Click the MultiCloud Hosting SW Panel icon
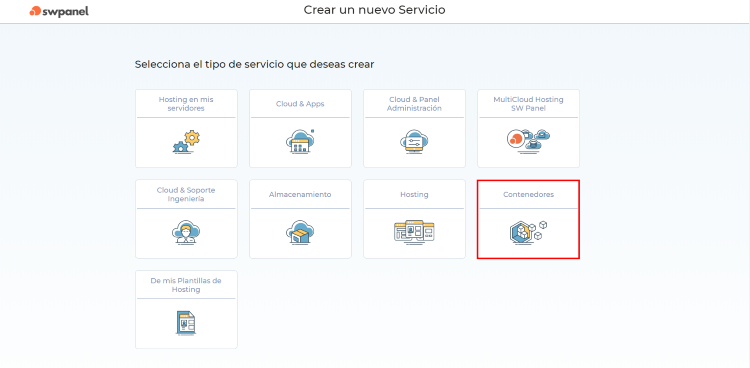 point(528,142)
